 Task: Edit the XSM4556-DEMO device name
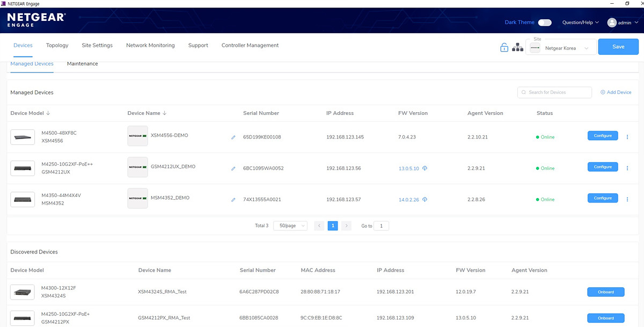point(233,137)
